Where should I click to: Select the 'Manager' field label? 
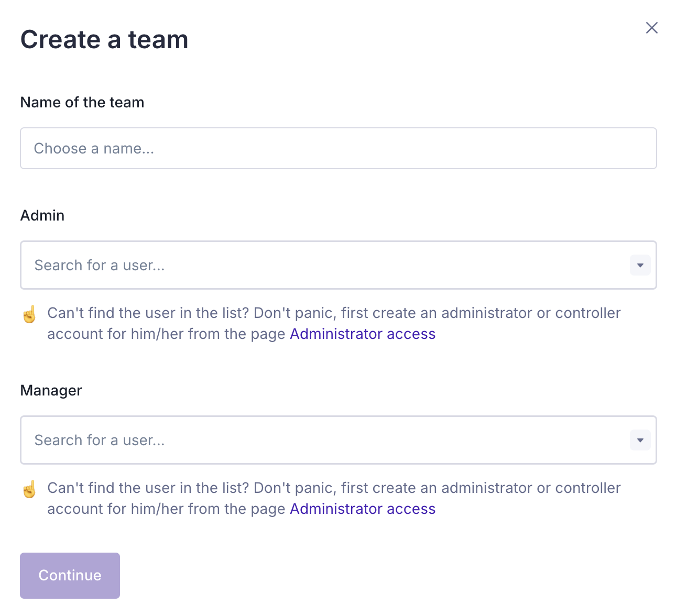(51, 390)
